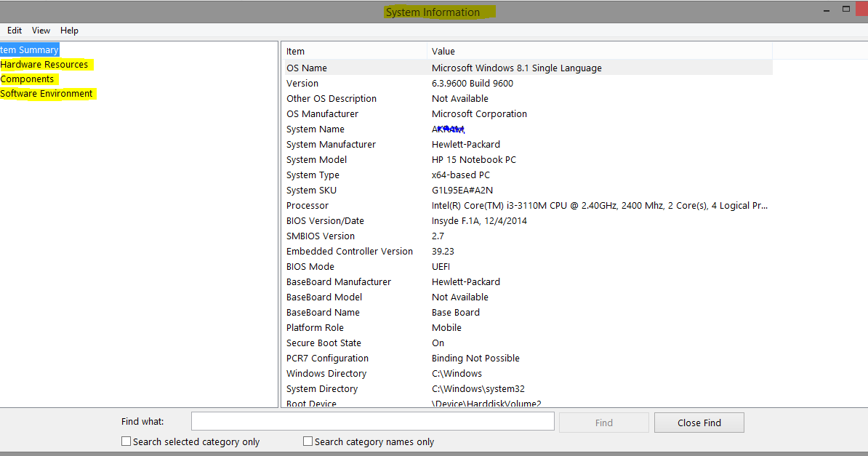Select the Processor row
The width and height of the screenshot is (868, 456).
527,206
